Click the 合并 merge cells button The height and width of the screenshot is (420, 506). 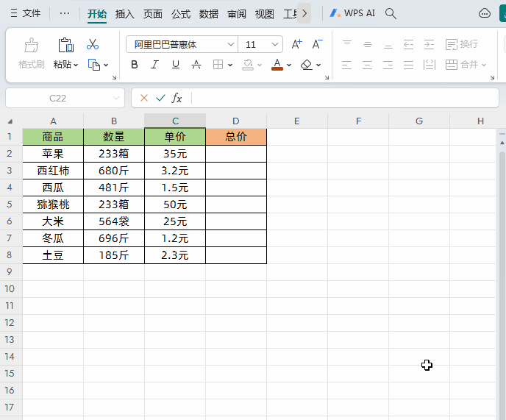click(462, 65)
